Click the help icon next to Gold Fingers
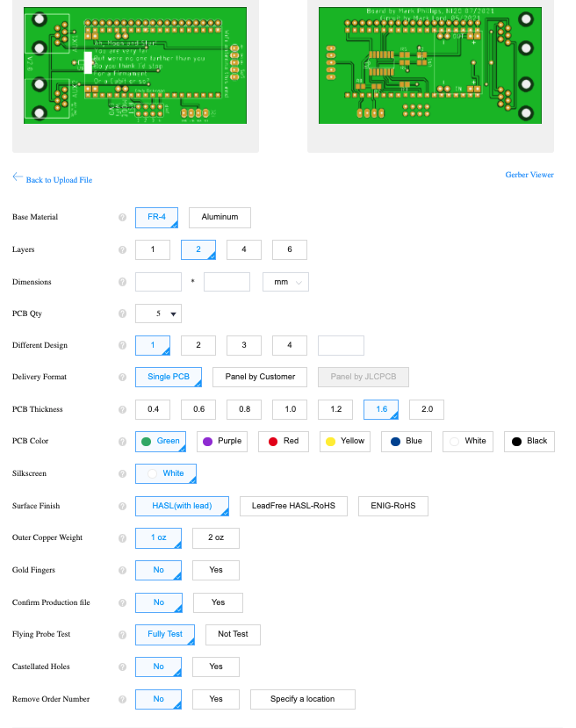Screen dimensions: 576x728 [x=122, y=571]
